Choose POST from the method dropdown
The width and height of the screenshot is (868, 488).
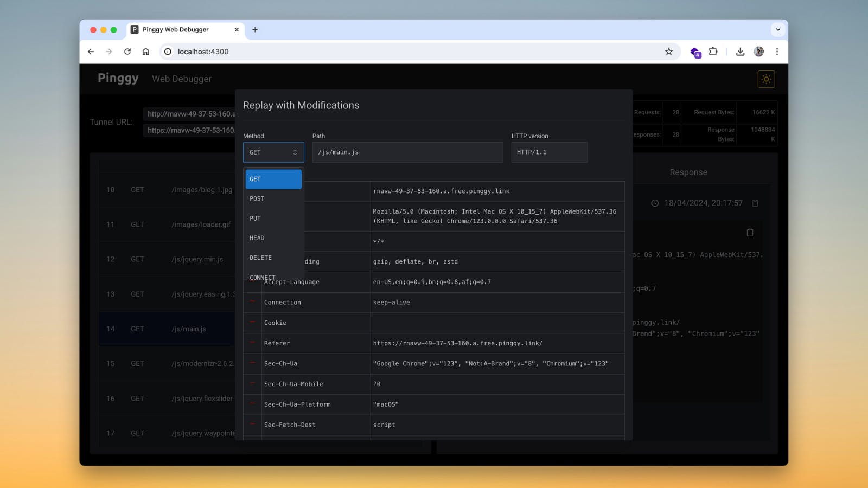(273, 198)
